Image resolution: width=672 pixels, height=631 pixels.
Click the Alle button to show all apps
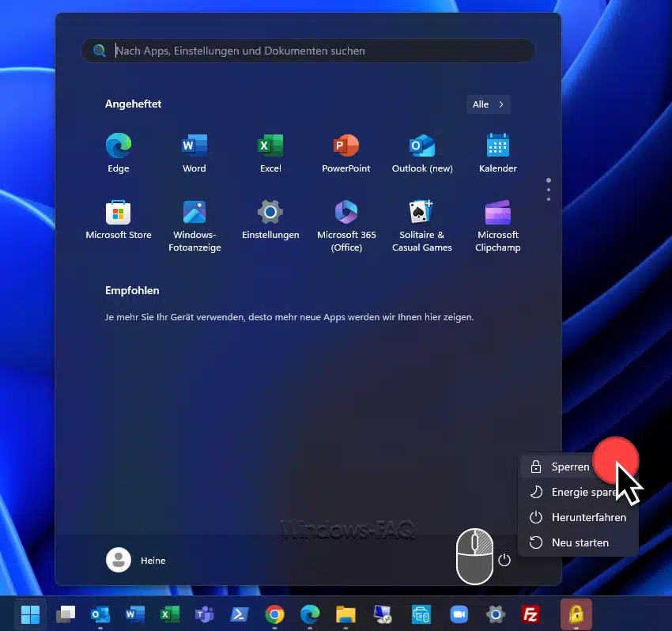coord(488,104)
